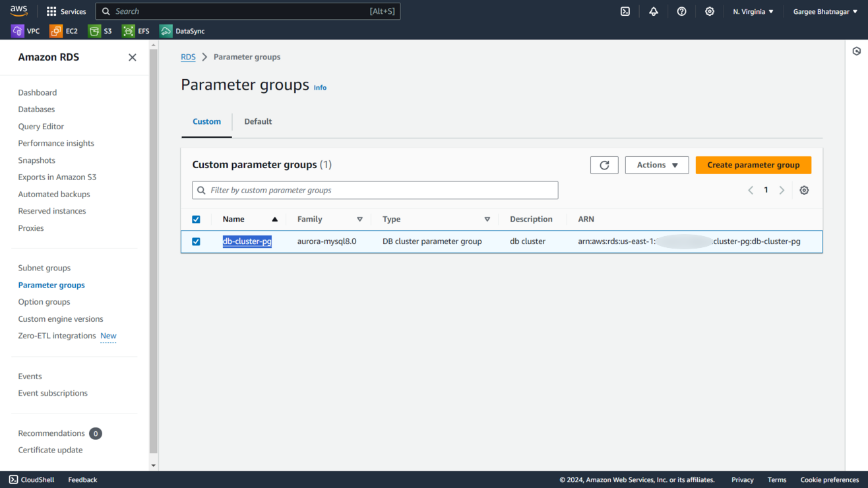Open the Terms link in the footer
868x488 pixels.
pos(777,479)
